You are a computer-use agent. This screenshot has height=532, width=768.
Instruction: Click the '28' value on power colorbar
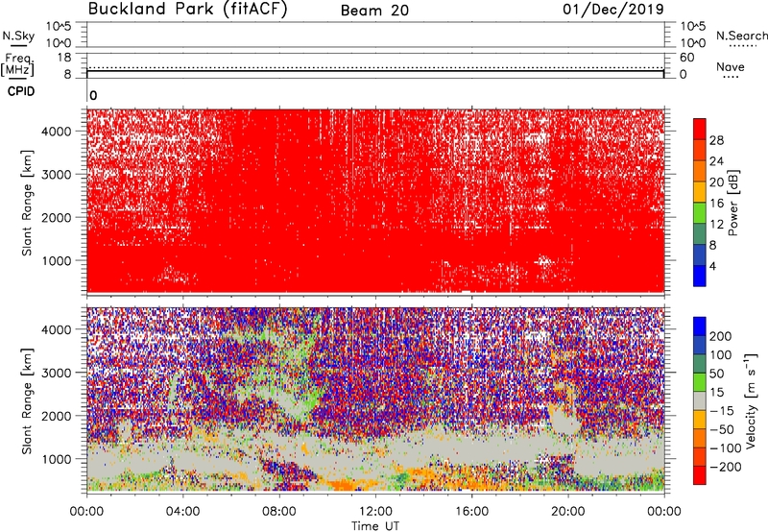pyautogui.click(x=716, y=140)
